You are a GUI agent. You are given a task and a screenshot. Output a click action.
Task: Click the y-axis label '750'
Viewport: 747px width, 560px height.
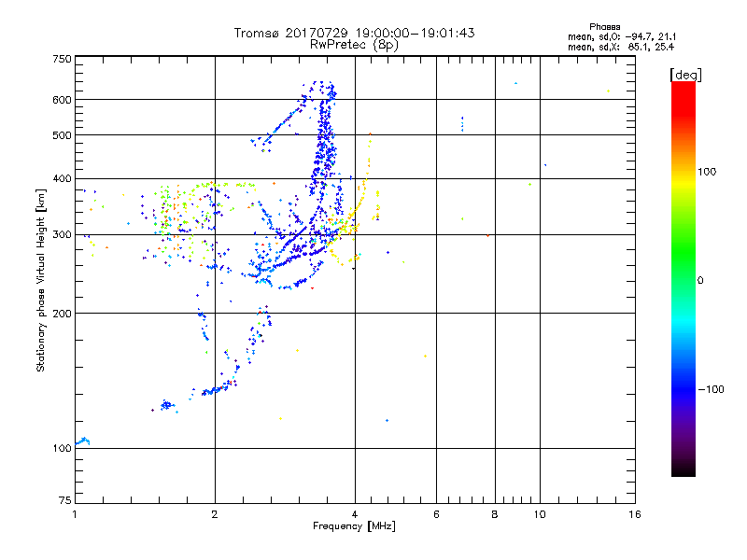click(62, 59)
